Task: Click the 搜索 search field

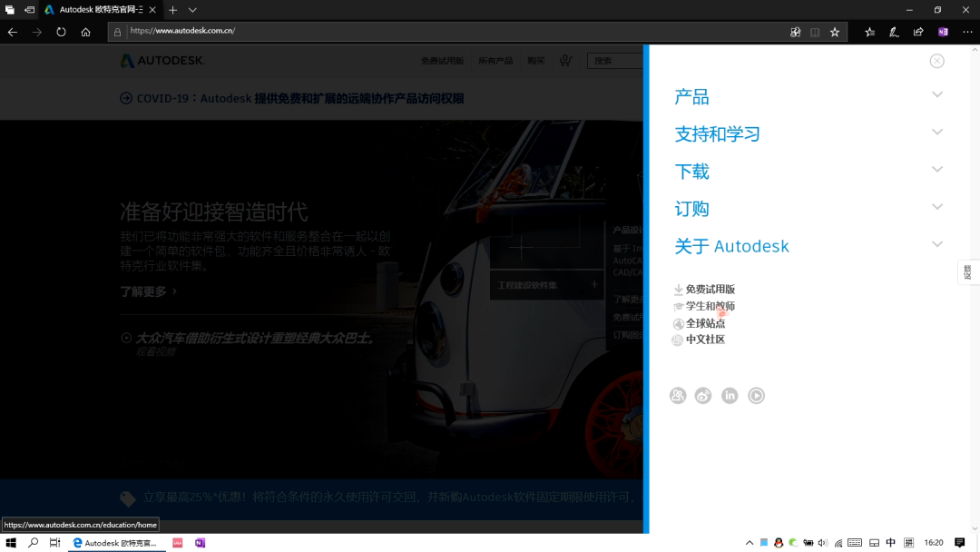Action: click(x=615, y=61)
